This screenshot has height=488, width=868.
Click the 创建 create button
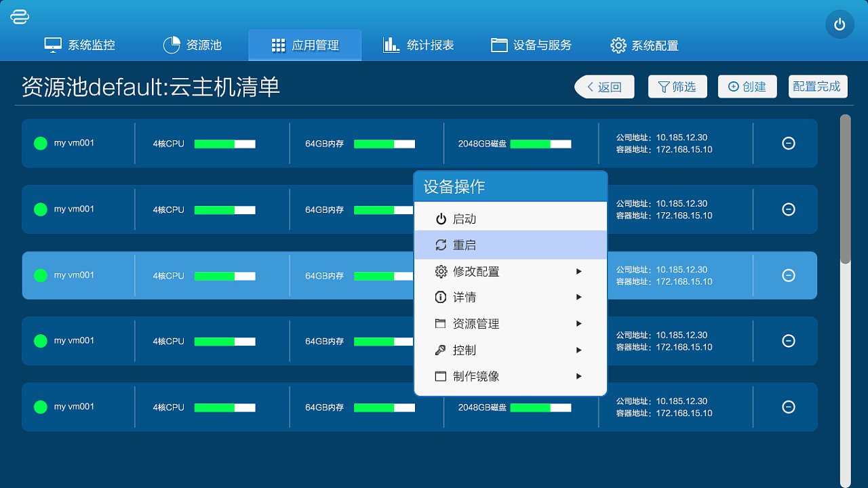click(747, 87)
